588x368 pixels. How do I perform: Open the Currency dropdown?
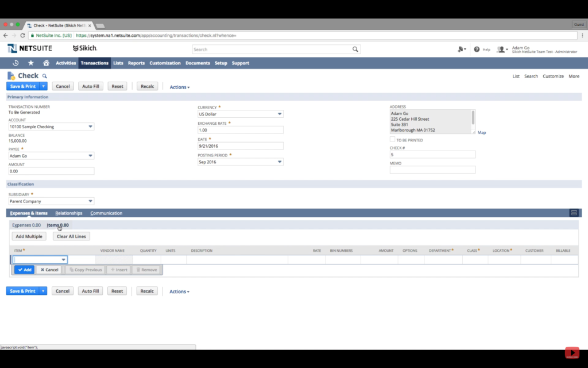[x=280, y=114]
